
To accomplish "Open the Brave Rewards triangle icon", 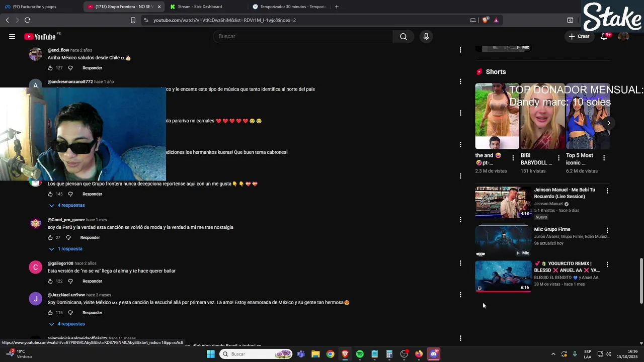I will 496,20.
